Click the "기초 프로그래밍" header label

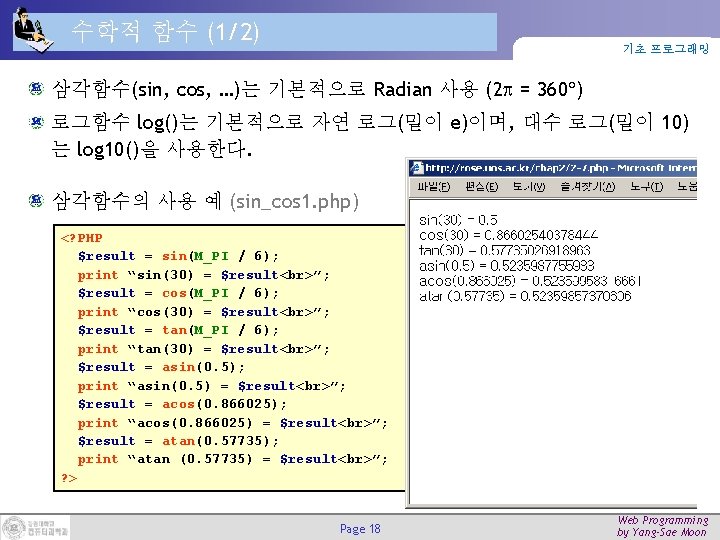(x=666, y=48)
